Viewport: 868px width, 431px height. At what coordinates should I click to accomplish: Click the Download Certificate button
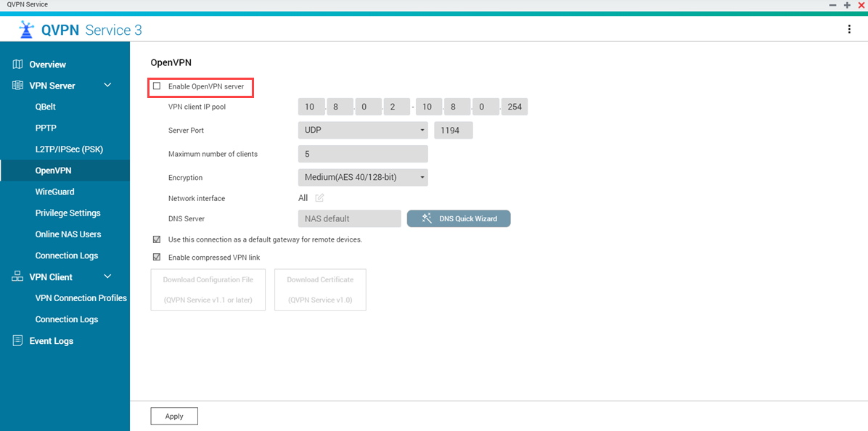pyautogui.click(x=320, y=290)
